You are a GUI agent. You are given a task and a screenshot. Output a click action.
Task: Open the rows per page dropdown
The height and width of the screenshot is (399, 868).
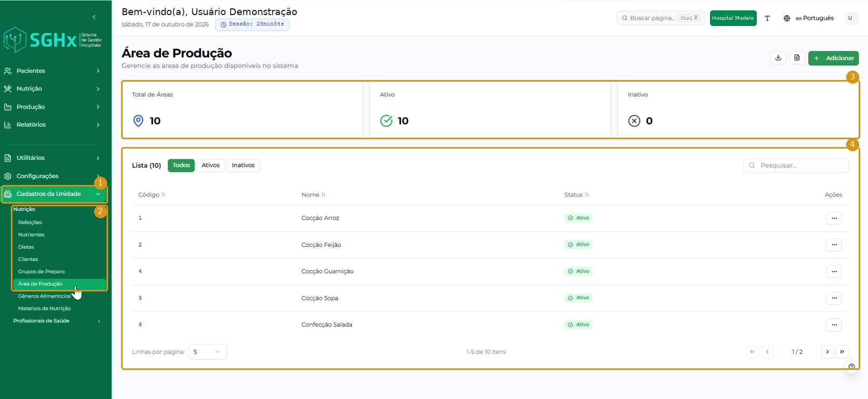point(207,352)
